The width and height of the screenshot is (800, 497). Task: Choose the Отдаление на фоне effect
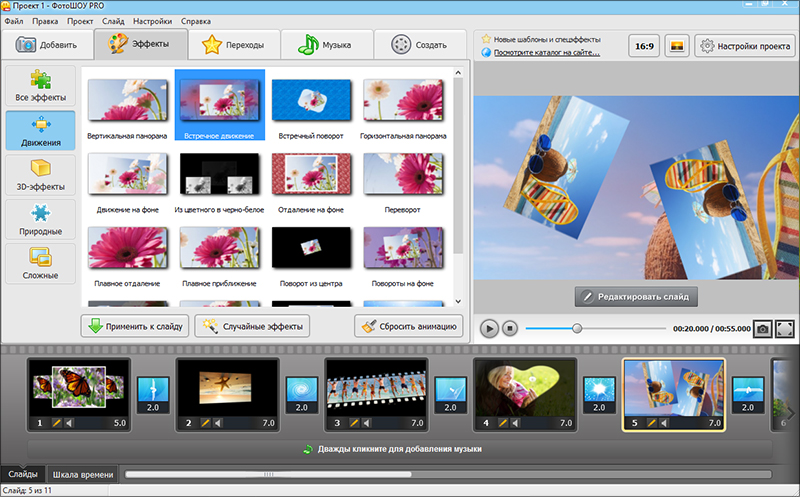click(311, 174)
